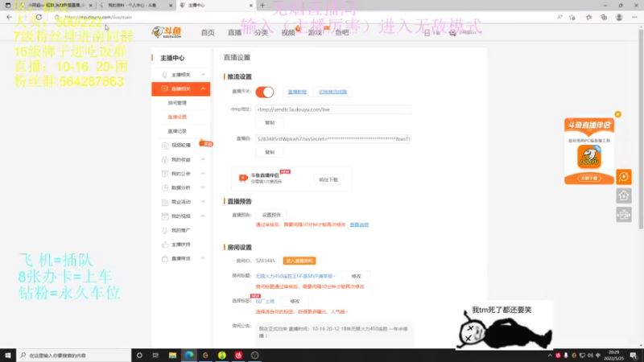The image size is (644, 362).
Task: Open browser settings ellipsis menu
Action: pyautogui.click(x=634, y=17)
